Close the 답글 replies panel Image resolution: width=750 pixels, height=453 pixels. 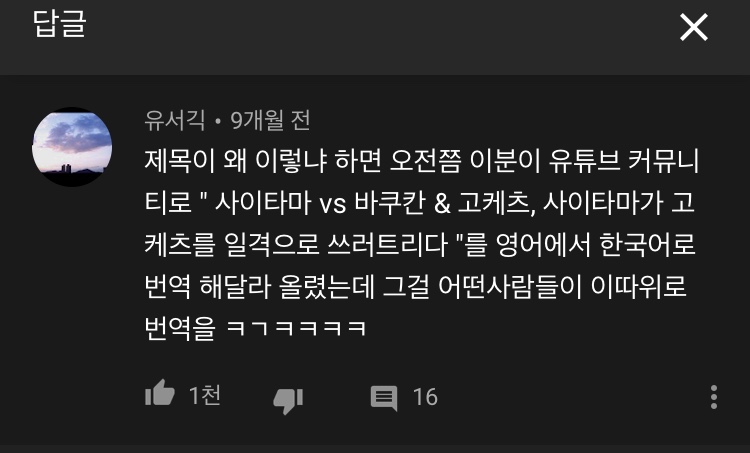pyautogui.click(x=694, y=27)
